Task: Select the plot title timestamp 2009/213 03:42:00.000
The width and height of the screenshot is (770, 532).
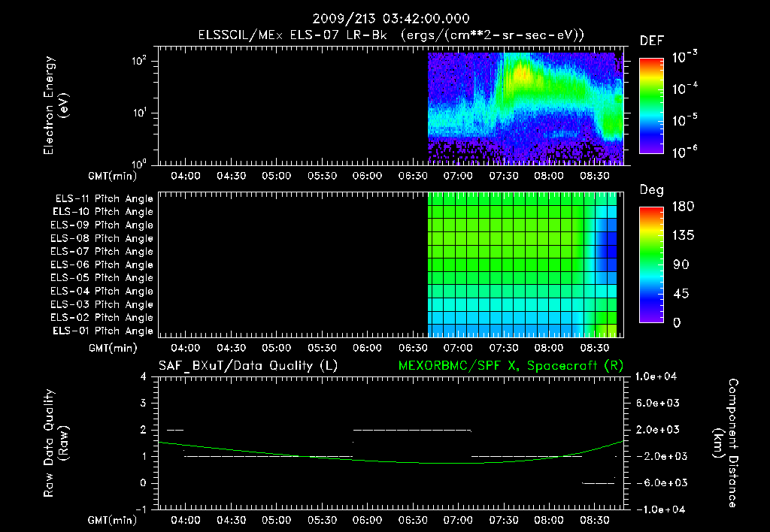Action: click(x=391, y=19)
